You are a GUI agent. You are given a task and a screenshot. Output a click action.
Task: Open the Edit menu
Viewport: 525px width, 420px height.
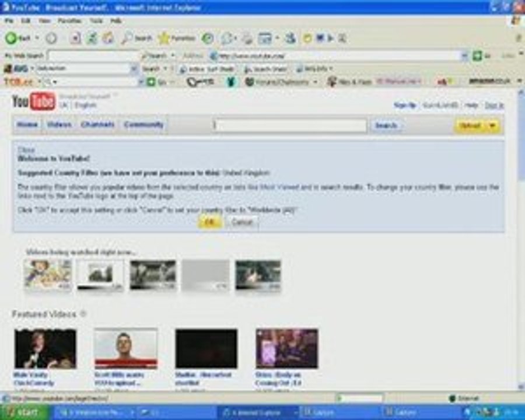[x=26, y=21]
